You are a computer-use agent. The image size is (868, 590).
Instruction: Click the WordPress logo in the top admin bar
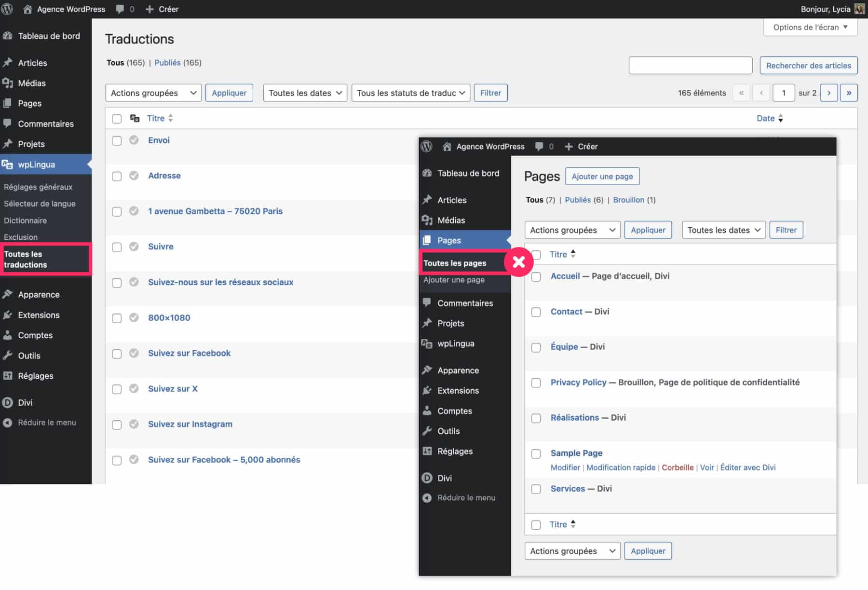tap(7, 9)
